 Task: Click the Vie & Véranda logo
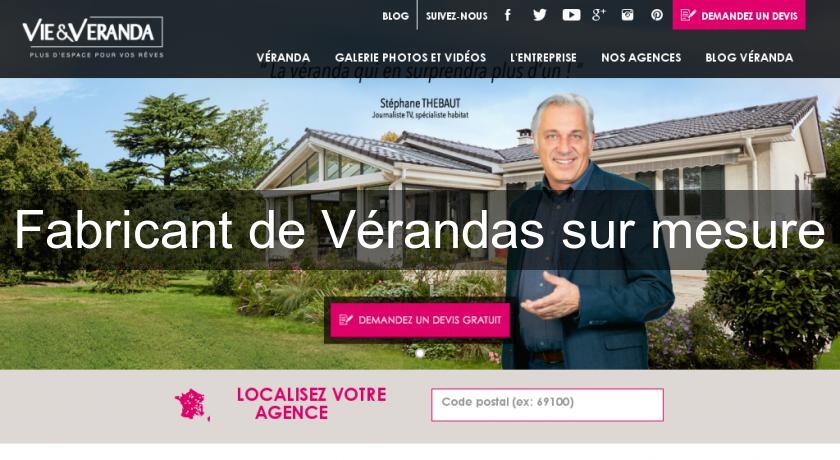click(92, 37)
